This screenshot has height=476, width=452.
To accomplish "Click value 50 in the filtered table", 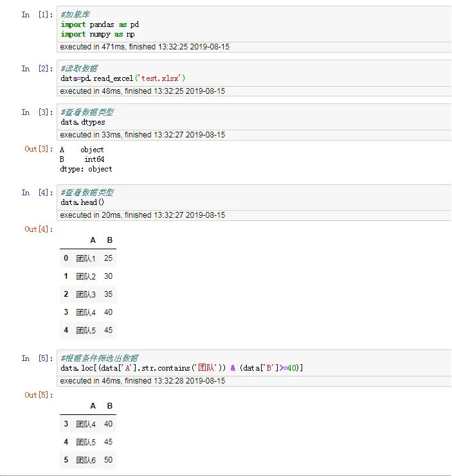I will pyautogui.click(x=108, y=460).
